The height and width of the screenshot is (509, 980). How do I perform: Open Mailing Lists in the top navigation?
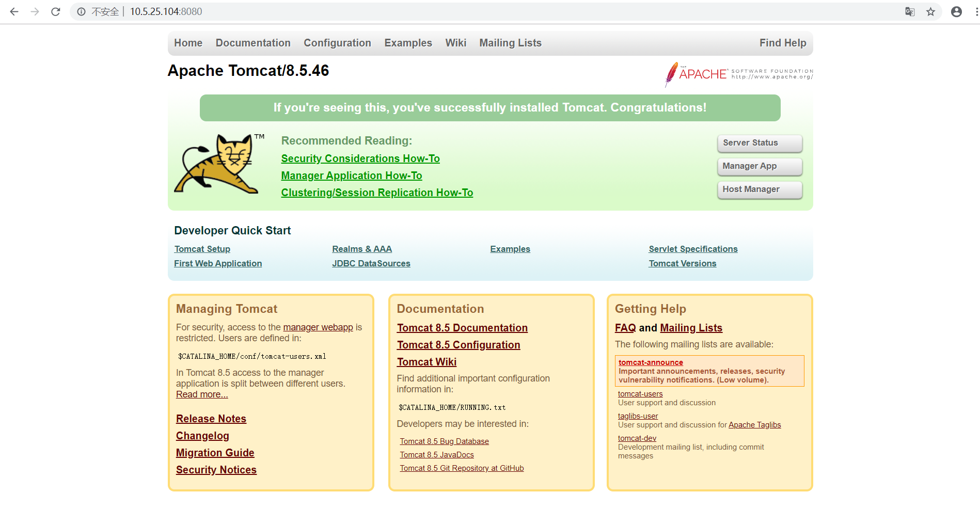(510, 43)
